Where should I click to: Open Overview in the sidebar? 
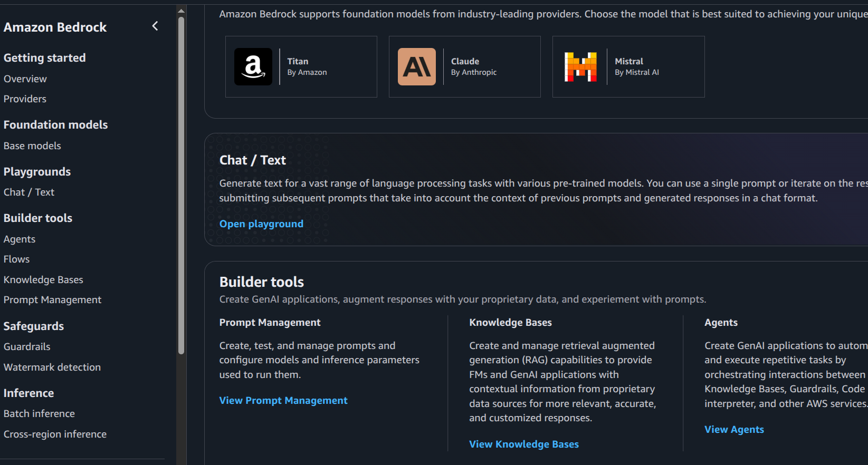pyautogui.click(x=25, y=79)
